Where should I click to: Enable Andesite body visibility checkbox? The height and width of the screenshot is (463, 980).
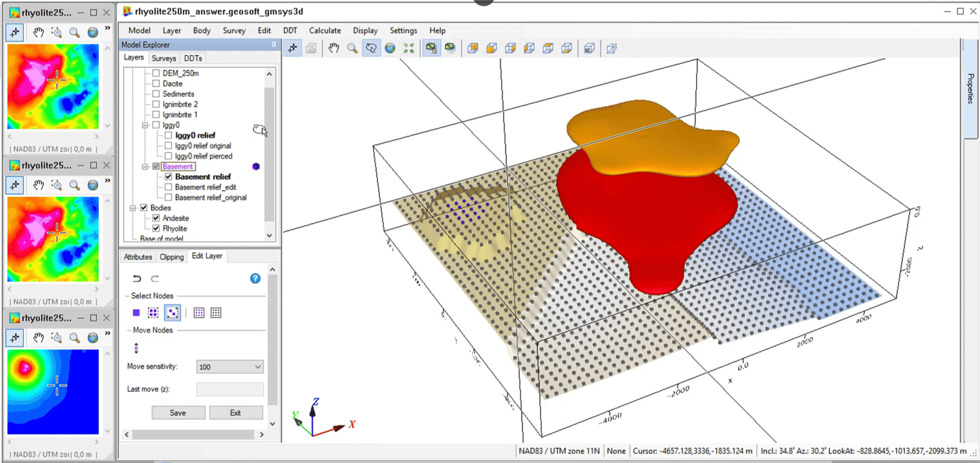pyautogui.click(x=155, y=218)
